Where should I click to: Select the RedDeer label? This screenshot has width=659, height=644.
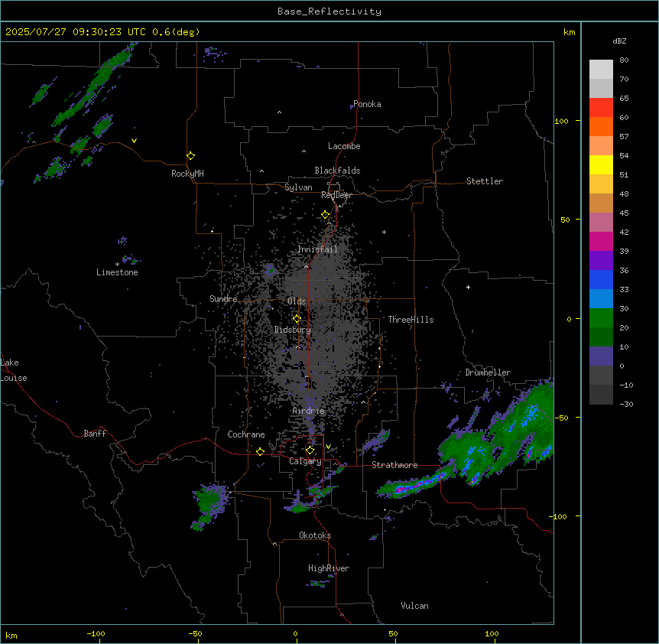point(336,195)
